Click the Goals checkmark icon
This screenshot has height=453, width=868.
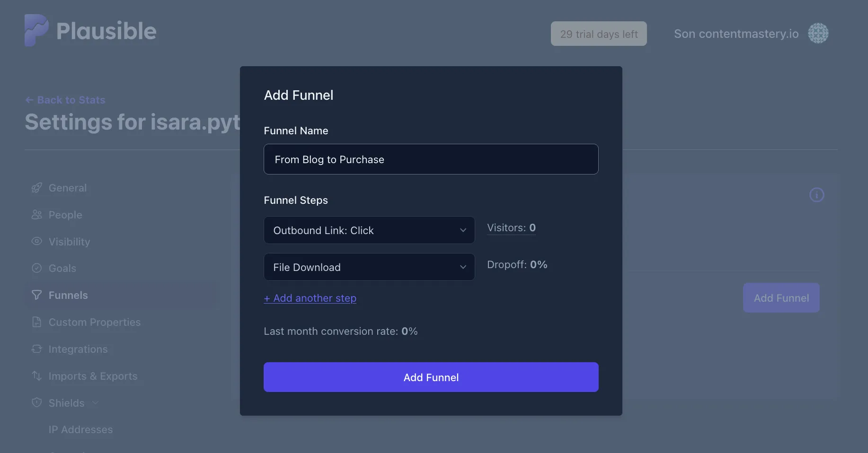[x=36, y=268]
